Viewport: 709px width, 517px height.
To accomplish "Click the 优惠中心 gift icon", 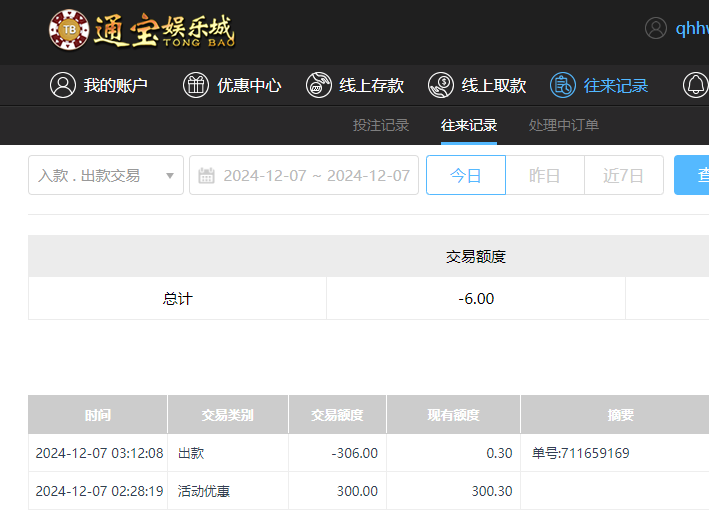I will [196, 85].
